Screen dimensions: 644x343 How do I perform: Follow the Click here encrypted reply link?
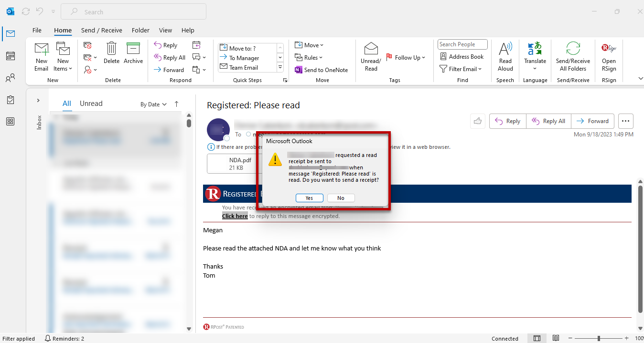pos(235,216)
